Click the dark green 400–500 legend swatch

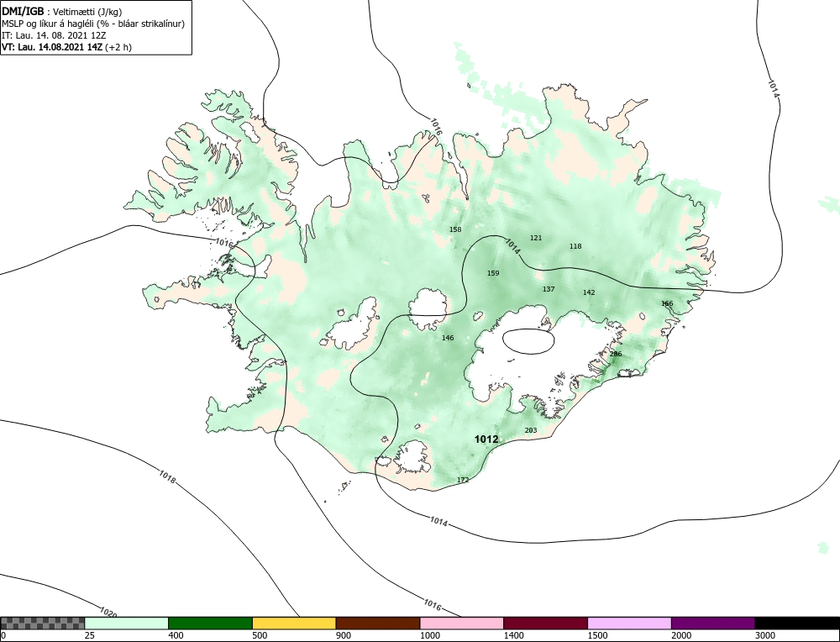click(210, 623)
